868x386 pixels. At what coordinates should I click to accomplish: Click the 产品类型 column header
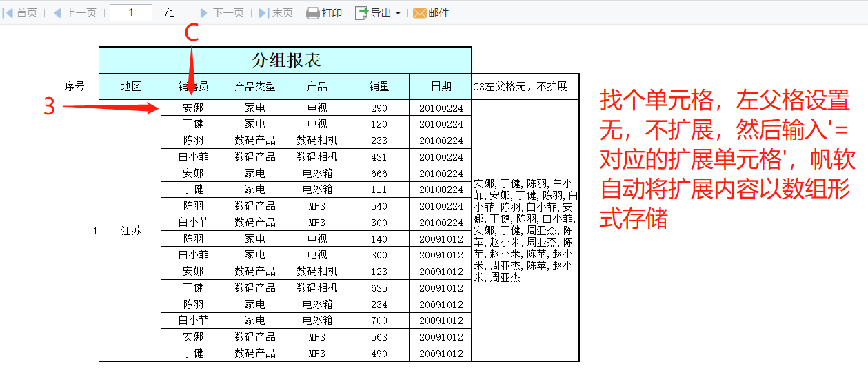point(254,86)
